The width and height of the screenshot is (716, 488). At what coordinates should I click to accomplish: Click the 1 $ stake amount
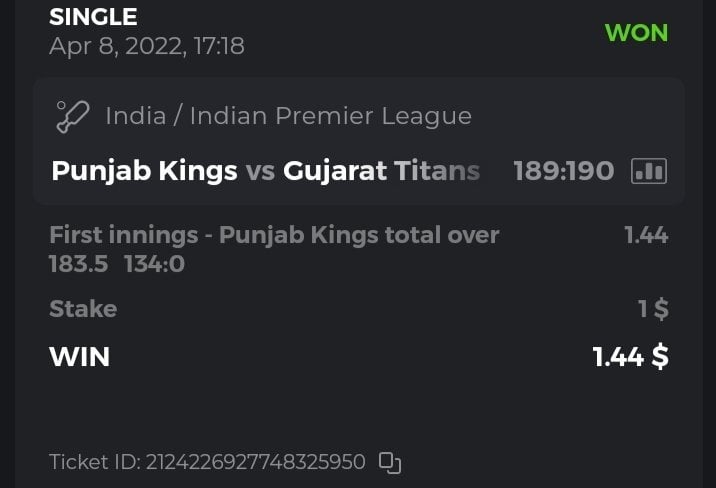coord(653,309)
